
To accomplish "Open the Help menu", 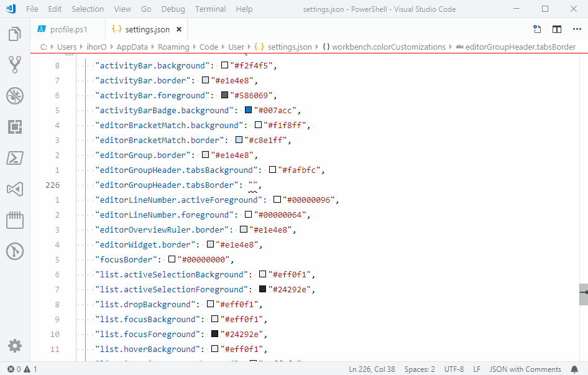I will pos(244,9).
